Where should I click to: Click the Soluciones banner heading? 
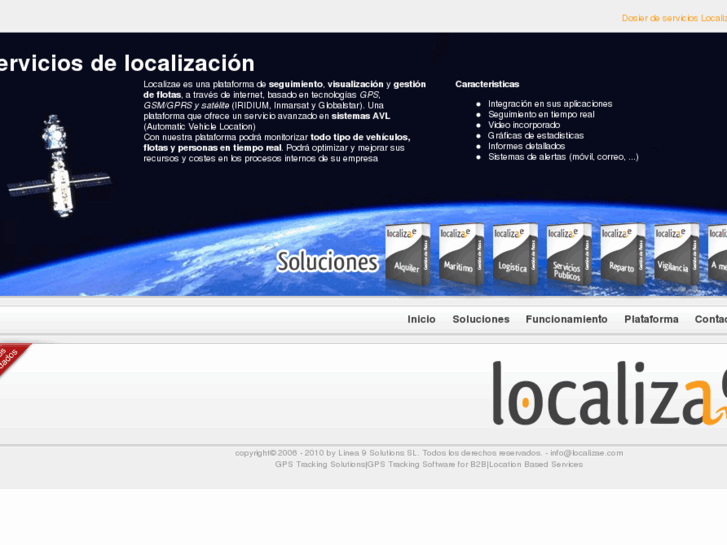(x=327, y=261)
